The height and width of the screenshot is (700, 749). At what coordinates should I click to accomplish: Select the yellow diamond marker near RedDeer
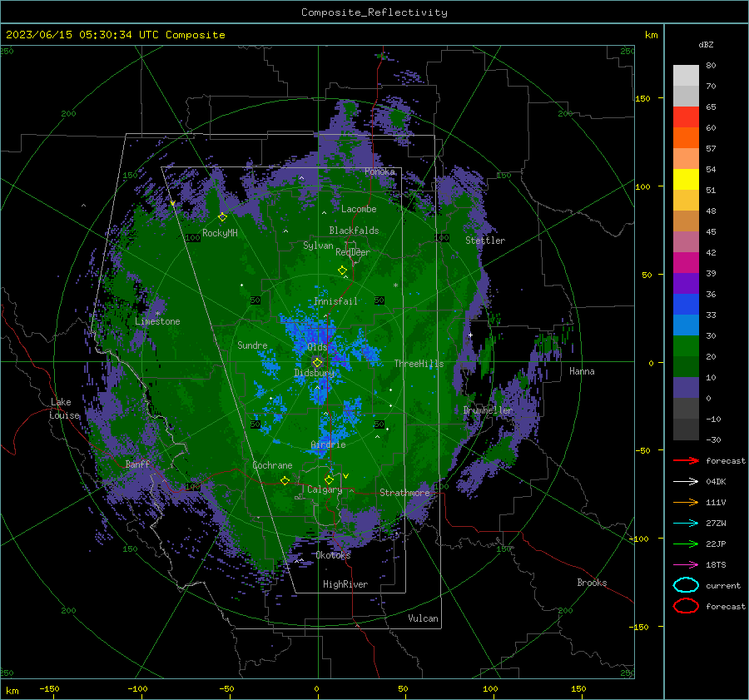pyautogui.click(x=342, y=270)
